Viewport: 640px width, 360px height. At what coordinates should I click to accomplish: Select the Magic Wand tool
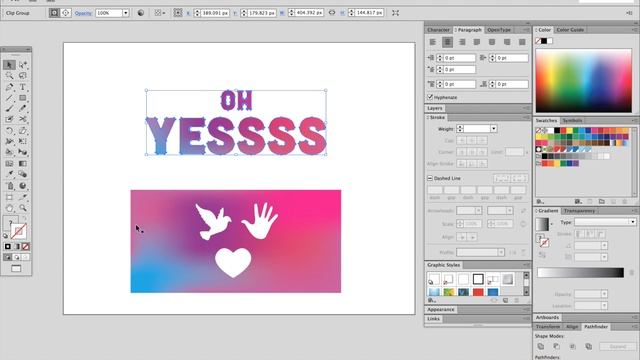pyautogui.click(x=9, y=76)
